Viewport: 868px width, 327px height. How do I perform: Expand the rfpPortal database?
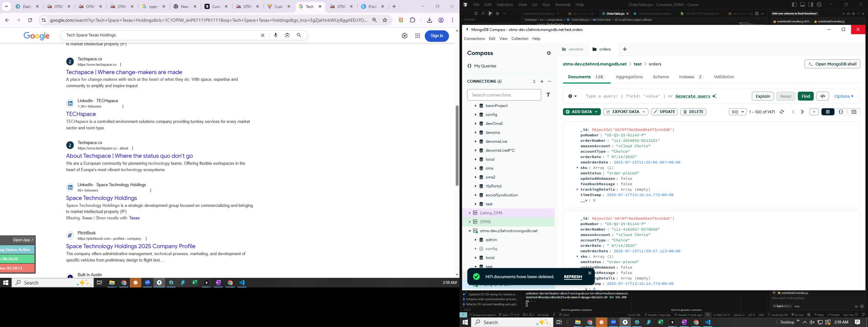(x=475, y=186)
